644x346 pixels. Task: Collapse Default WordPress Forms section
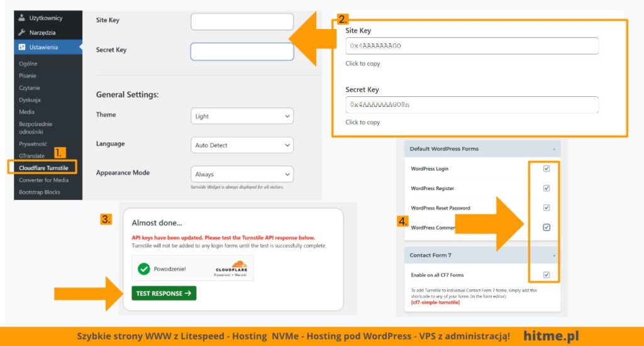[x=553, y=149]
